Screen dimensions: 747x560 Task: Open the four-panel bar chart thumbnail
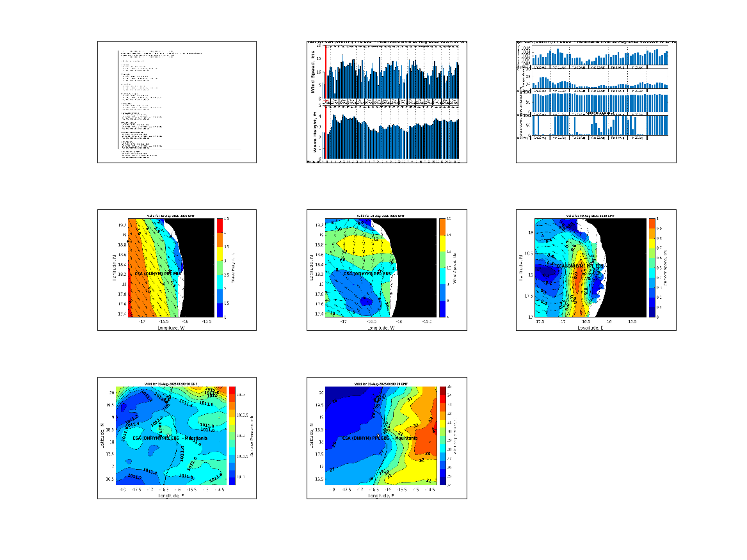pos(596,102)
